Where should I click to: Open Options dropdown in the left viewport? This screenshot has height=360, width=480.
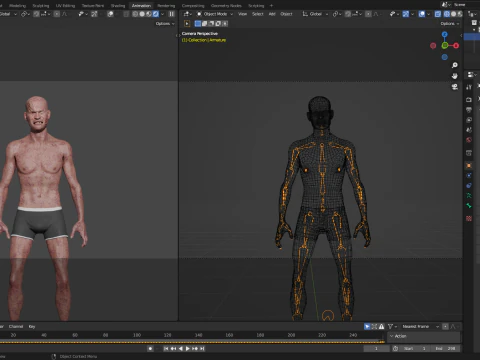click(165, 24)
